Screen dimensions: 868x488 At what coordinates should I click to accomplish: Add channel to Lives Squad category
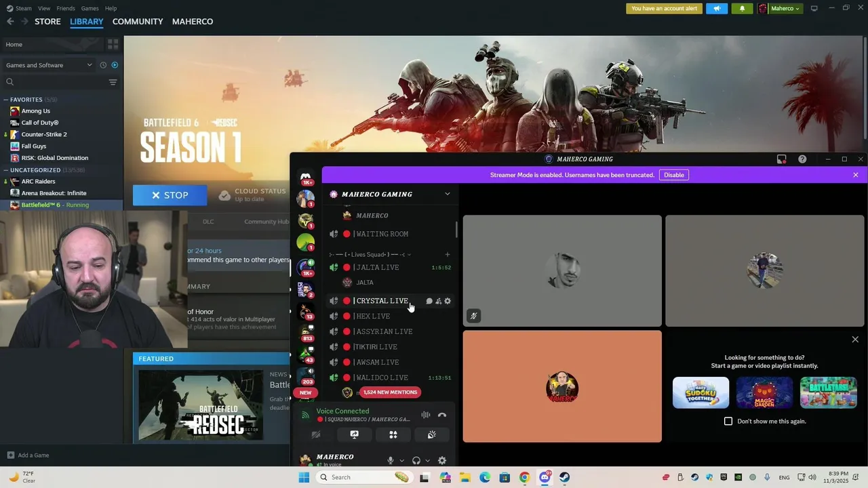point(448,254)
